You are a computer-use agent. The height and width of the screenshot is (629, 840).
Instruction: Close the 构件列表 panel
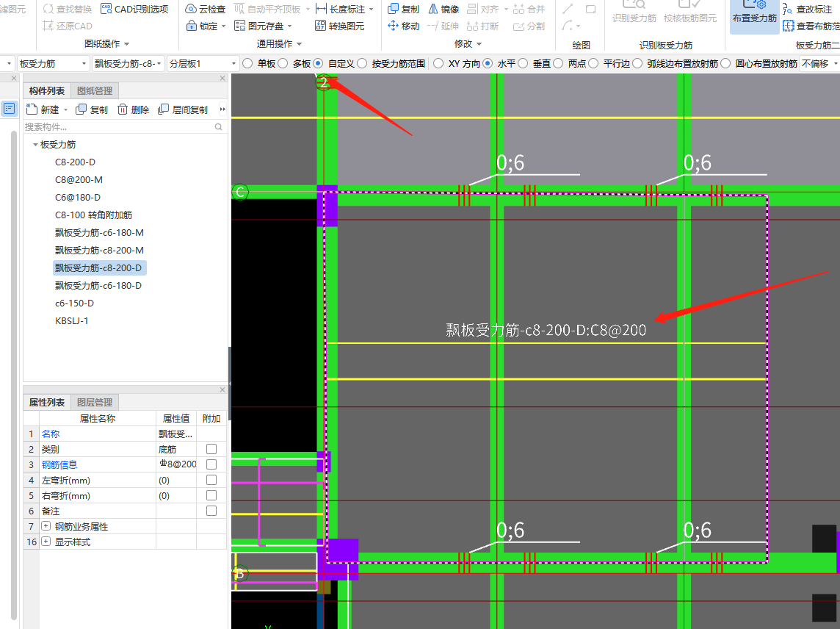(222, 79)
